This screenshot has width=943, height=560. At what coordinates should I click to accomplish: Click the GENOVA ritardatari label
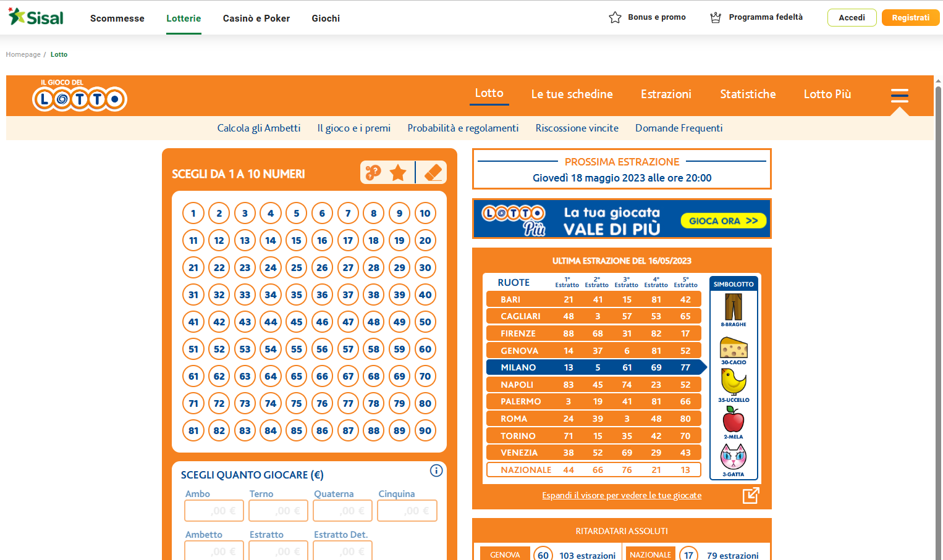coord(505,554)
